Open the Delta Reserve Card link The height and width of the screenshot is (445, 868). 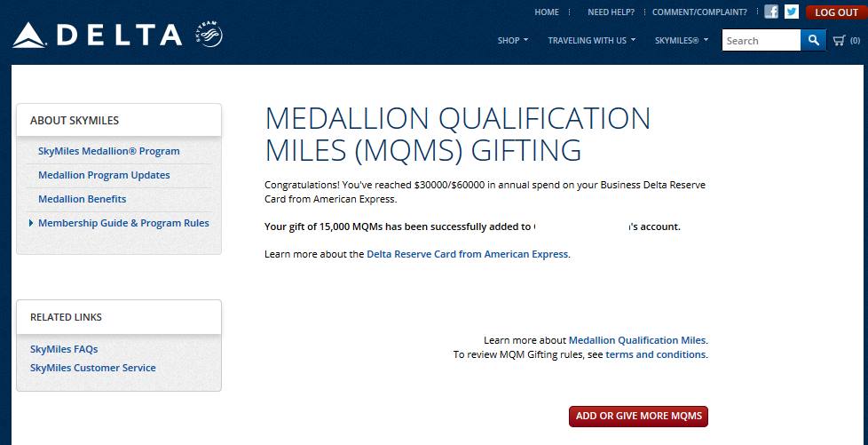pyautogui.click(x=467, y=254)
